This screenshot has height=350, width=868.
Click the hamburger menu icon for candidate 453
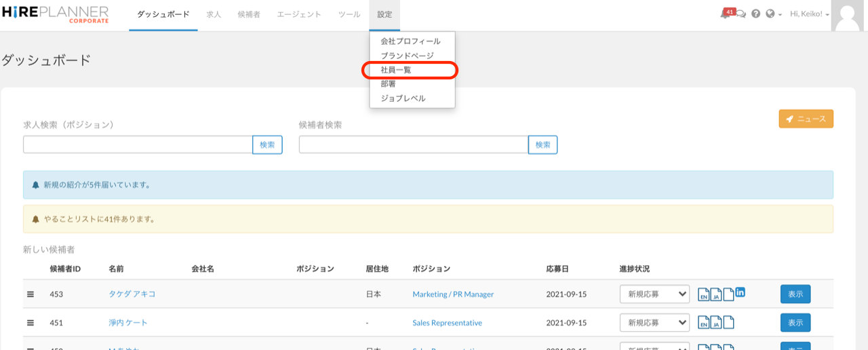coord(31,294)
